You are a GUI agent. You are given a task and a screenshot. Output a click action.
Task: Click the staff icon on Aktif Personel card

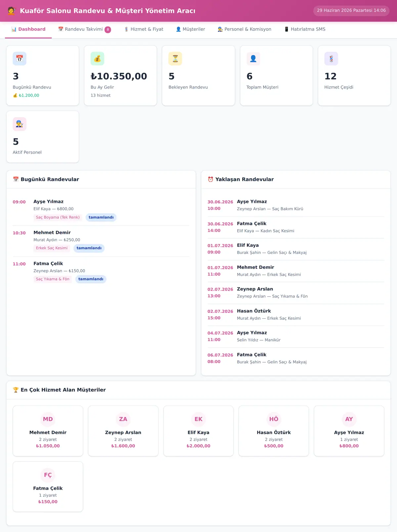[x=20, y=124]
